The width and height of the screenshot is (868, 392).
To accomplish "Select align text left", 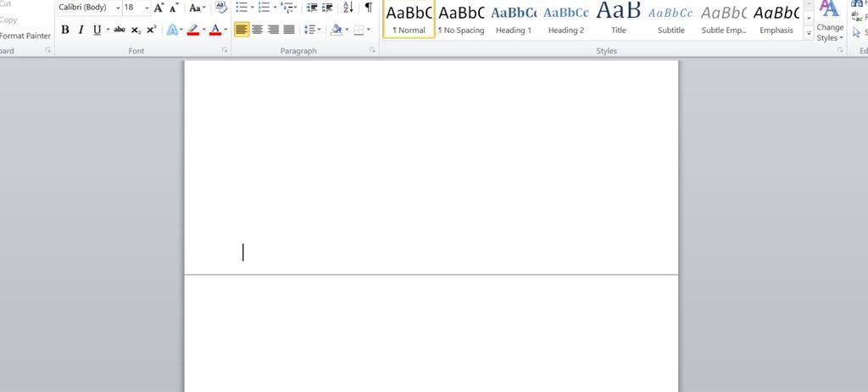I will pos(242,30).
